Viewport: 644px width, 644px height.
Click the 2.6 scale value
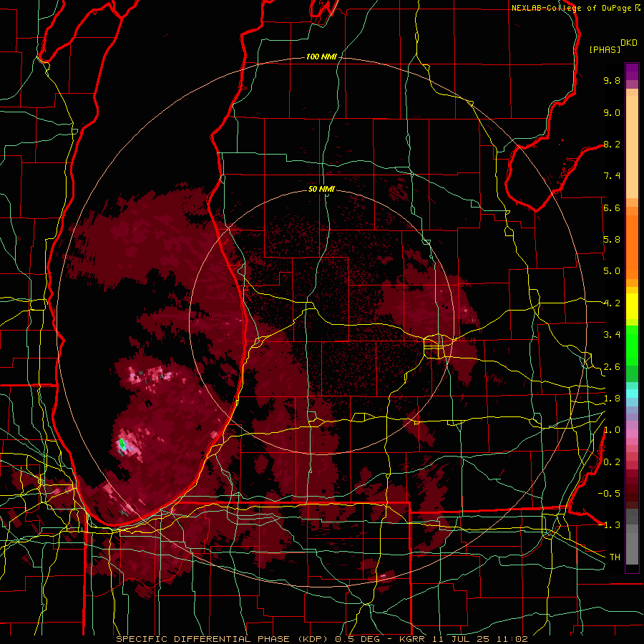click(612, 367)
